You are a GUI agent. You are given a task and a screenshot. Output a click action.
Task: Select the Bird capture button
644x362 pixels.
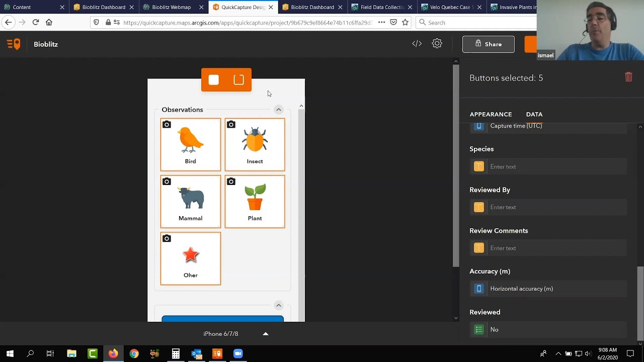(190, 145)
